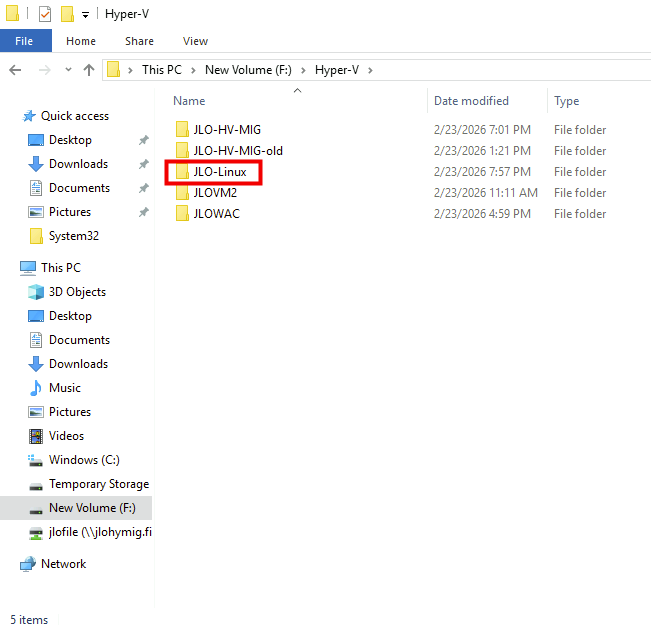Open the Recent locations dropdown chevron

point(67,70)
